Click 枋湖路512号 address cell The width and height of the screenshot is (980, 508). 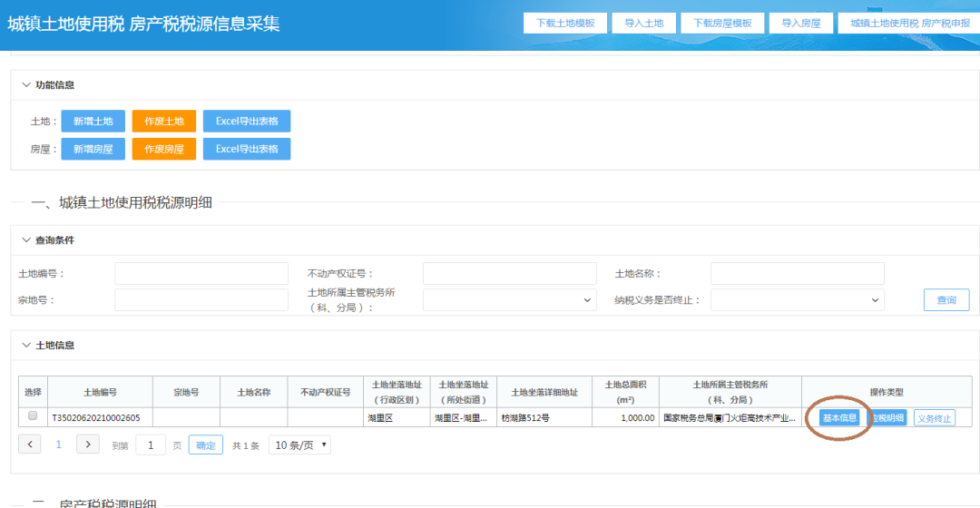(x=544, y=417)
